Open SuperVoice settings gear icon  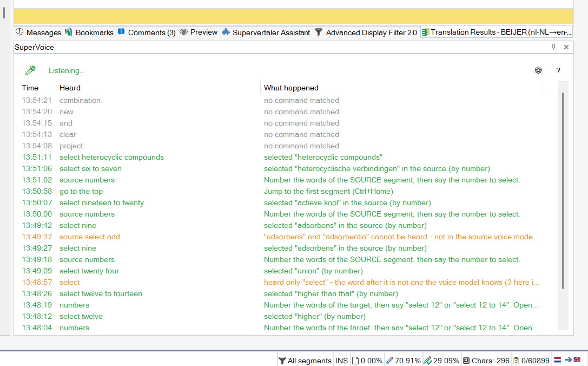click(x=538, y=70)
